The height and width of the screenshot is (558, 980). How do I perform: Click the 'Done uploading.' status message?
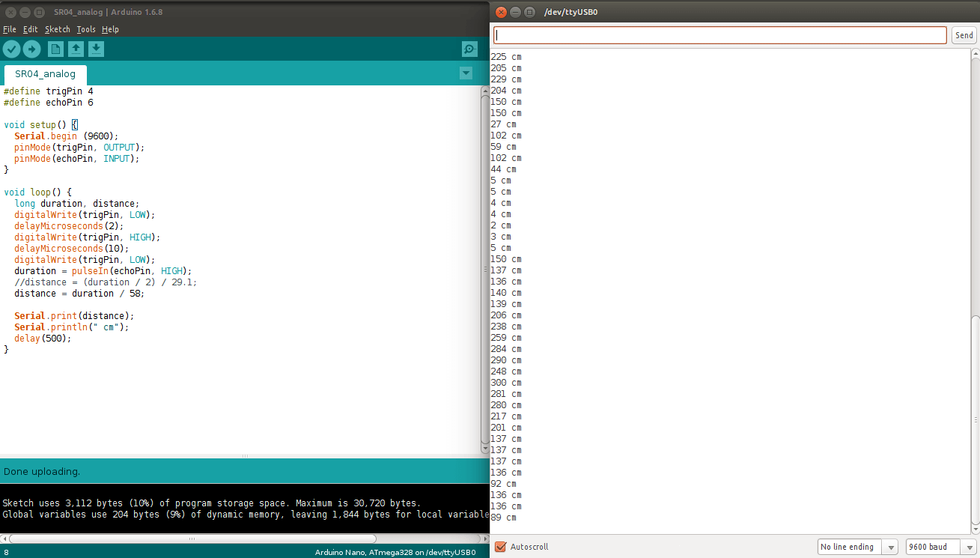42,471
